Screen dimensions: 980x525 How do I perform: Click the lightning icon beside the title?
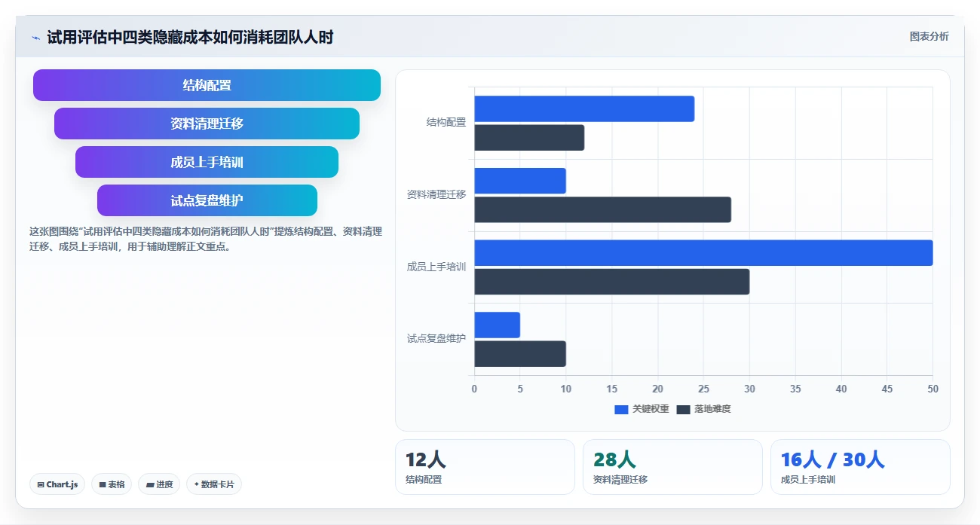[35, 38]
